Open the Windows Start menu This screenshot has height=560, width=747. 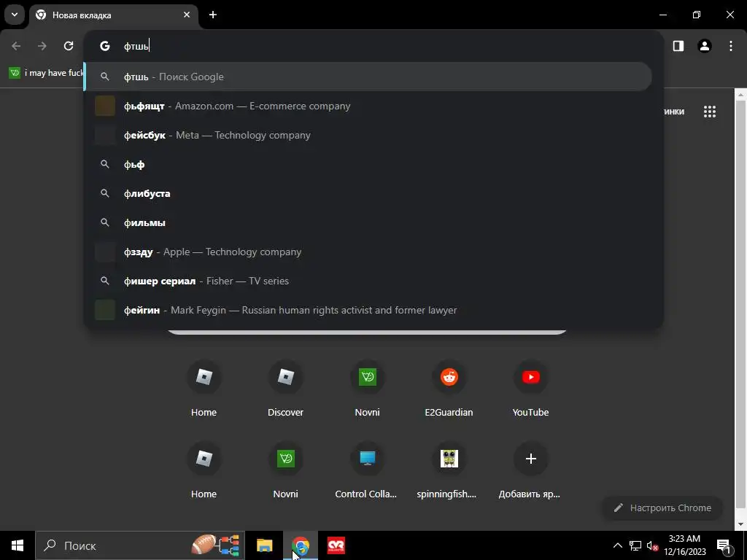coord(18,545)
